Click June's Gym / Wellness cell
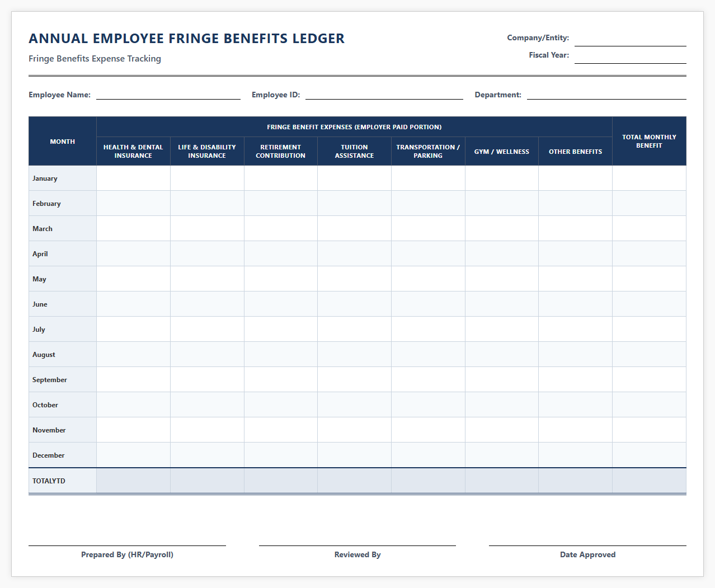Image resolution: width=715 pixels, height=588 pixels. [x=502, y=304]
